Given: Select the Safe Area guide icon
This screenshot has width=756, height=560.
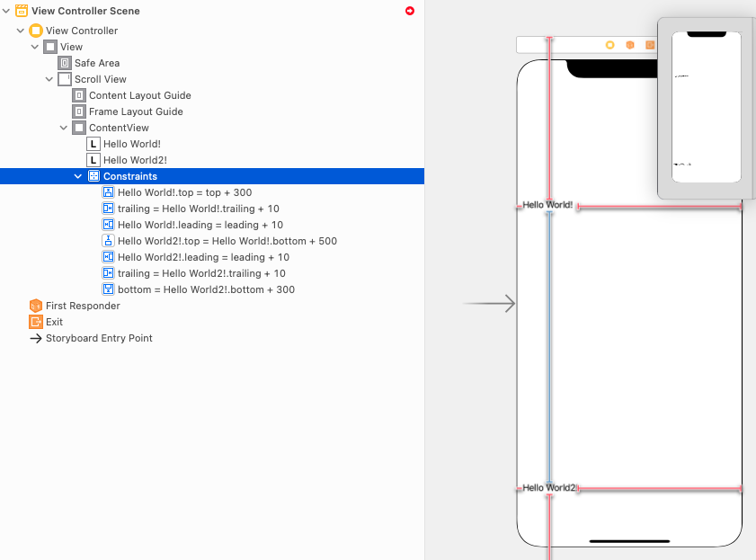Looking at the screenshot, I should click(x=65, y=63).
